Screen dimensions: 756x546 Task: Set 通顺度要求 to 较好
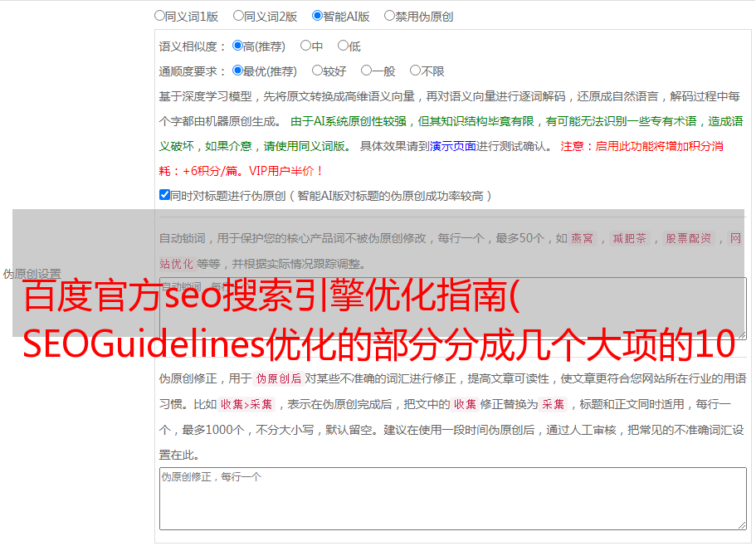tap(317, 71)
